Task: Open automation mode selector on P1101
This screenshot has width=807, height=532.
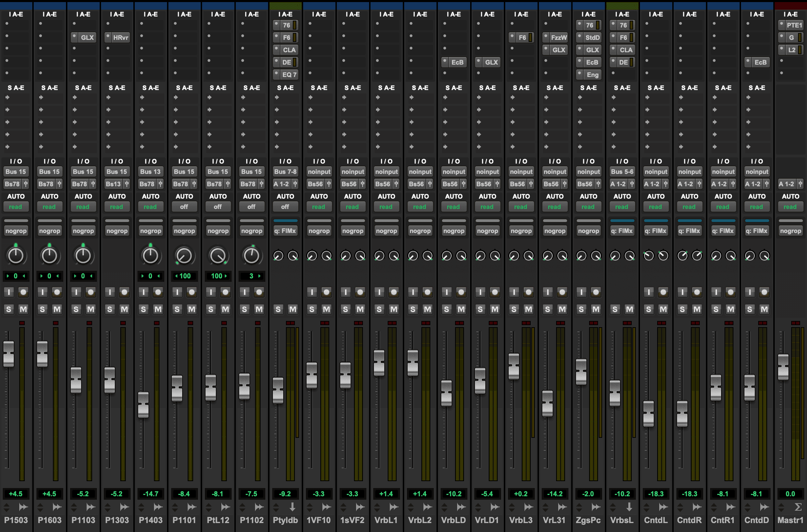Action: pos(184,207)
